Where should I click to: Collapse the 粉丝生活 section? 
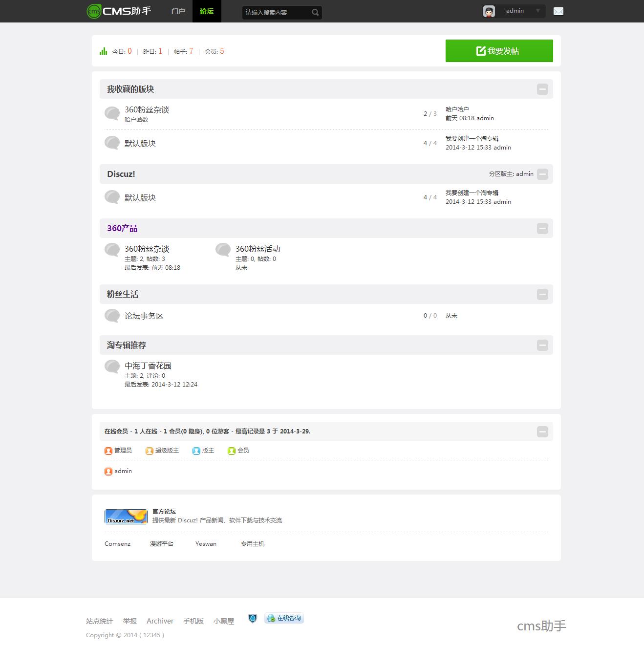(542, 294)
